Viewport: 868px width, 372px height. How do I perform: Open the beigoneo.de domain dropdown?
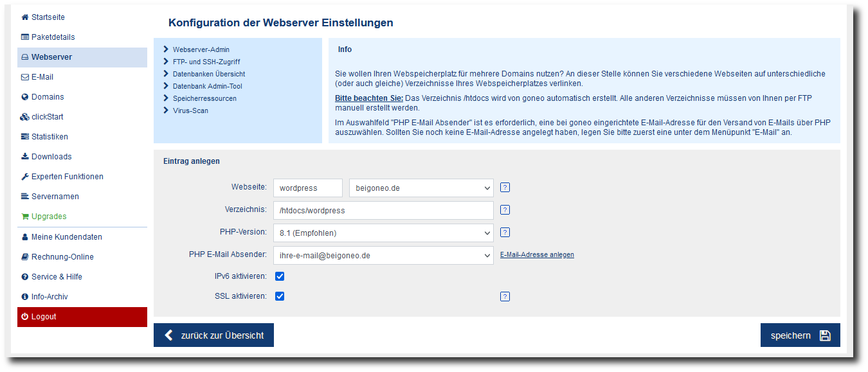coord(421,188)
